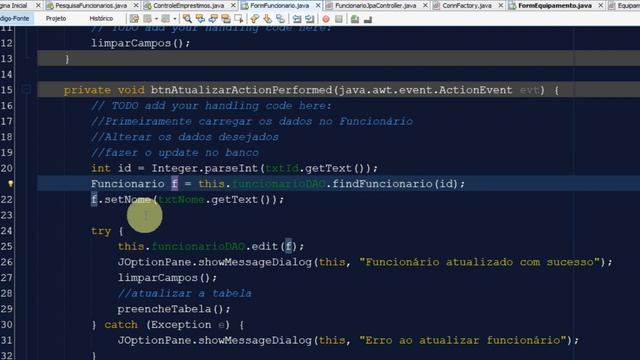Click the Last Edit location icon

click(x=134, y=19)
